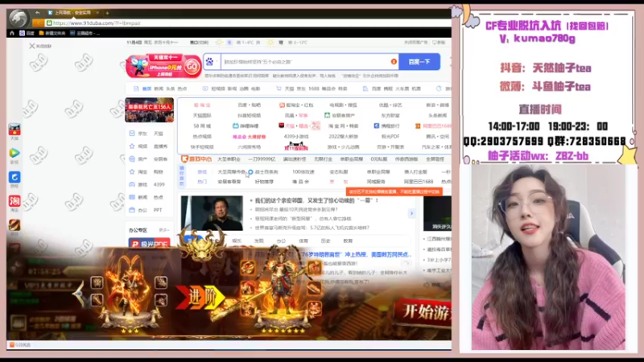This screenshot has height=362, width=644.
Task: Click the 游戏 tab in 猜你喜欢
Action: click(x=202, y=171)
